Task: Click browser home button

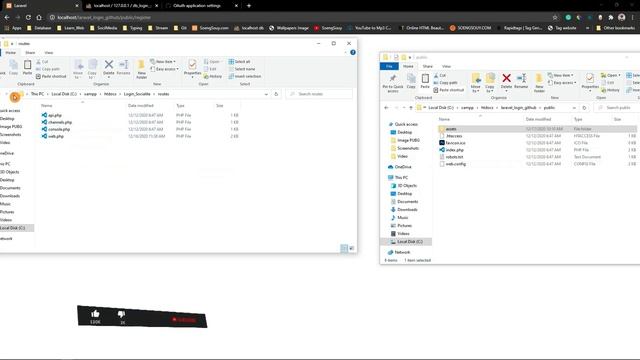Action: click(x=39, y=18)
